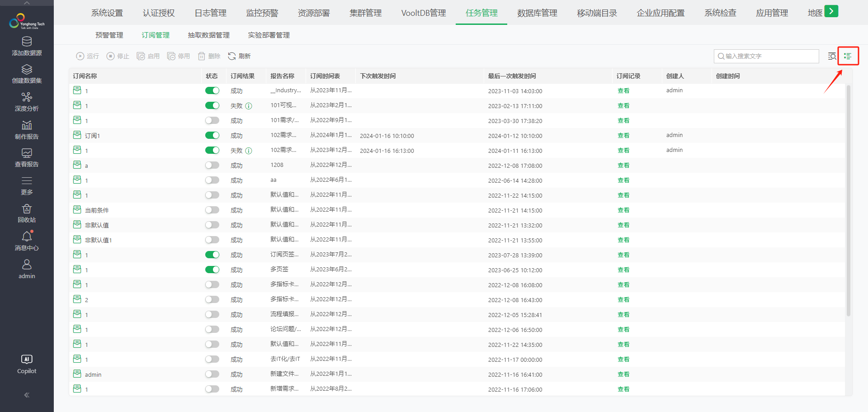Open the 更多 sidebar menu
The width and height of the screenshot is (868, 412).
click(27, 185)
